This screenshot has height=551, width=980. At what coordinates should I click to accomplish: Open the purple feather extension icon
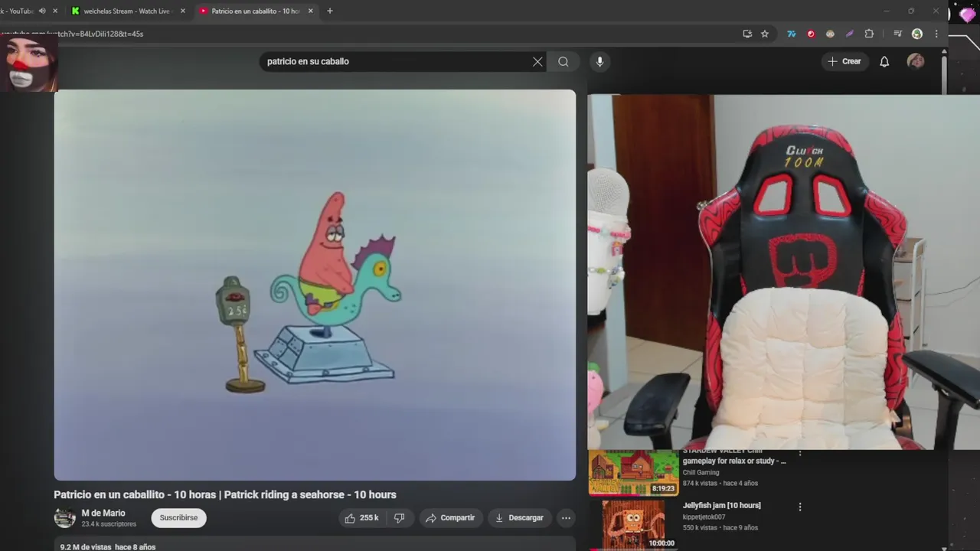[x=850, y=34]
